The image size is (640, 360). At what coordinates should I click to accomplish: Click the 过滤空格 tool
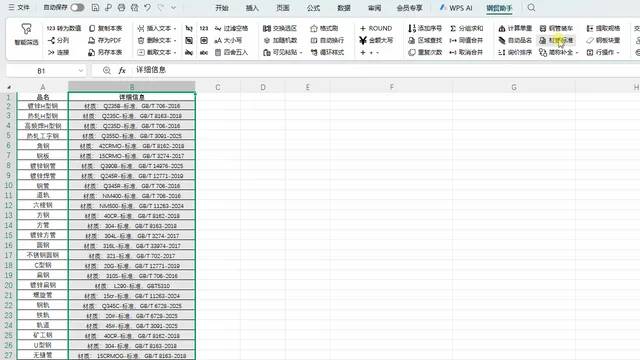(x=231, y=28)
